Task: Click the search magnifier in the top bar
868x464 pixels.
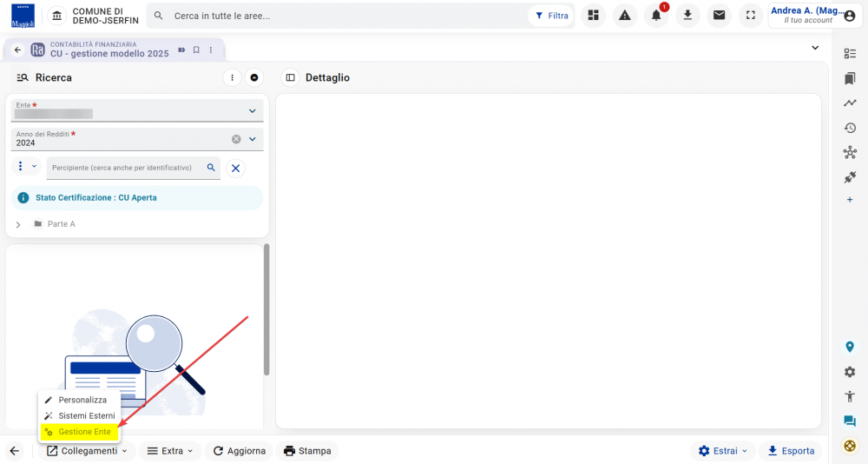Action: click(159, 17)
